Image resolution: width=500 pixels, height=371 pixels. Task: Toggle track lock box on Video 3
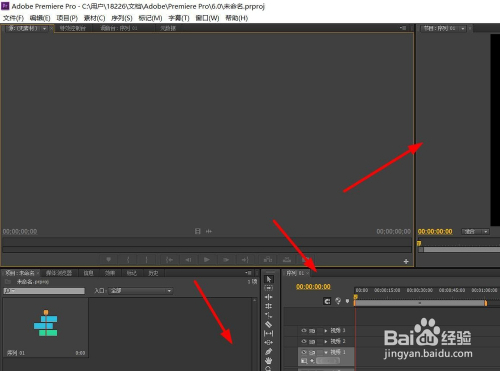(x=320, y=331)
